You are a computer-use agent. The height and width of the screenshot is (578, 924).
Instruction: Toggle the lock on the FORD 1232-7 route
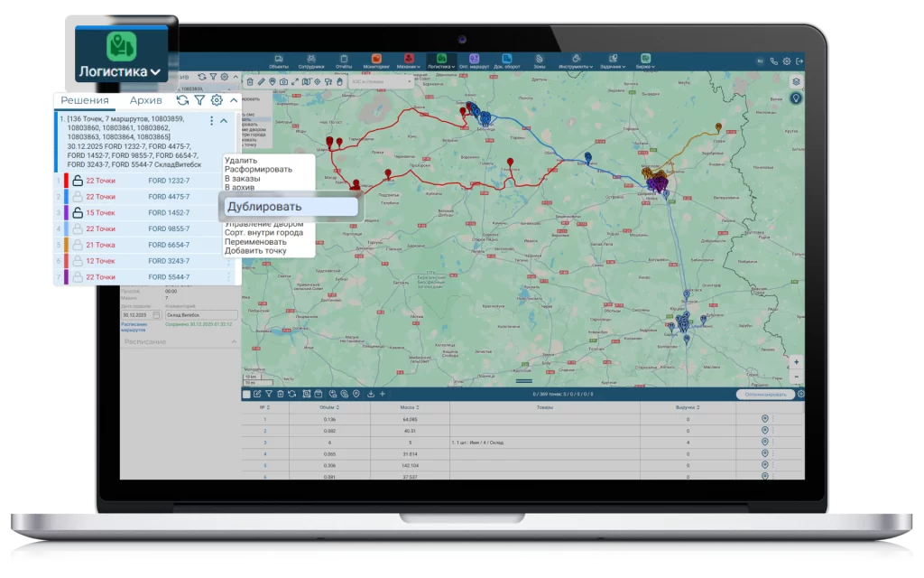coord(78,181)
